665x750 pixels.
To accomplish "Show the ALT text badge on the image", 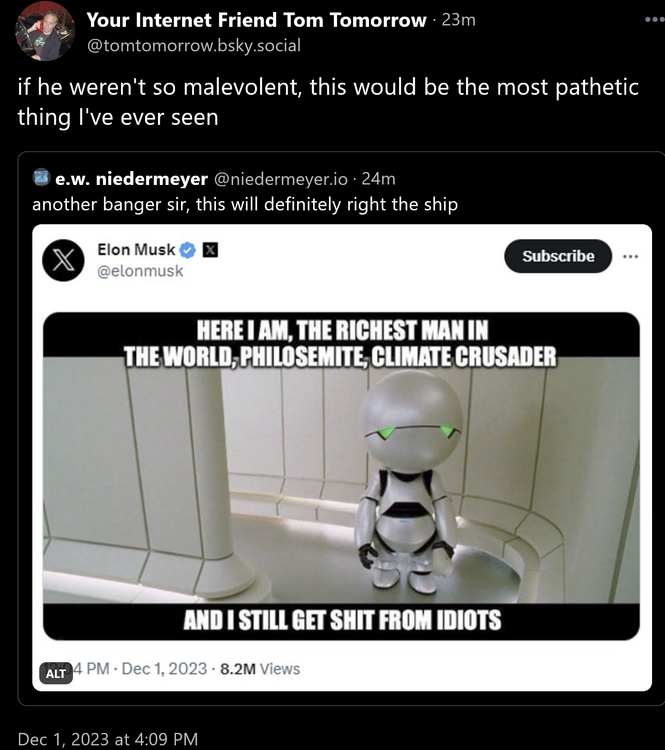I will pyautogui.click(x=56, y=673).
